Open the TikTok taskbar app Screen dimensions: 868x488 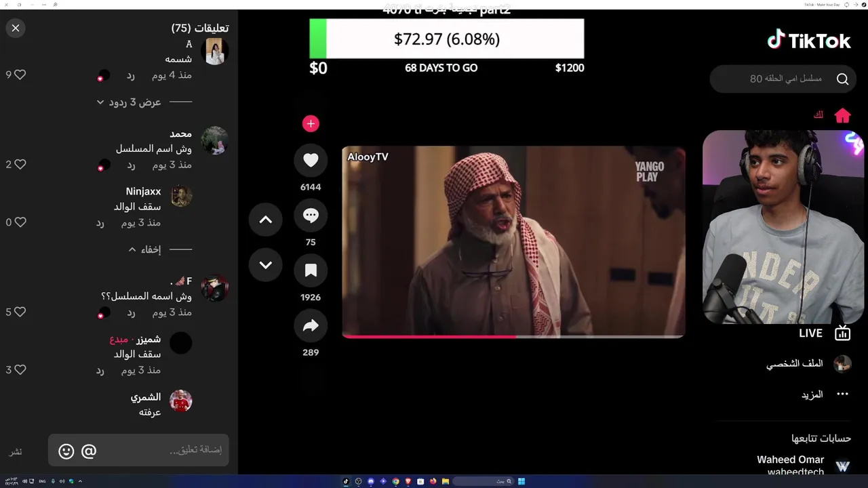tap(346, 481)
